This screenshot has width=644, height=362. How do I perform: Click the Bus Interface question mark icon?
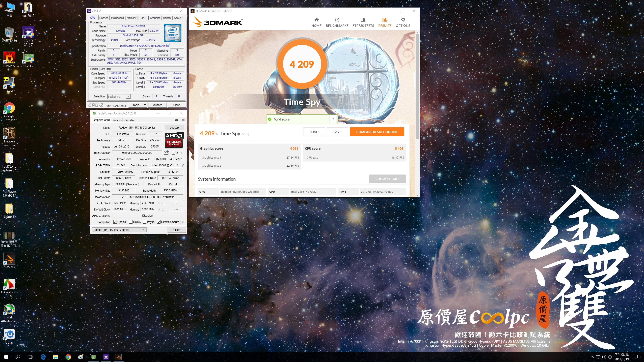[x=183, y=165]
